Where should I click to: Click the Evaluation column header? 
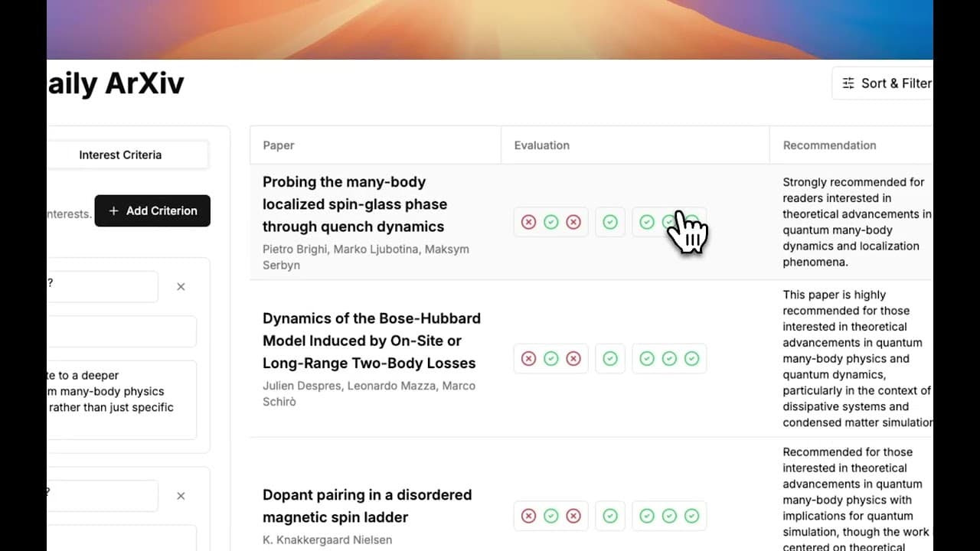pos(635,145)
